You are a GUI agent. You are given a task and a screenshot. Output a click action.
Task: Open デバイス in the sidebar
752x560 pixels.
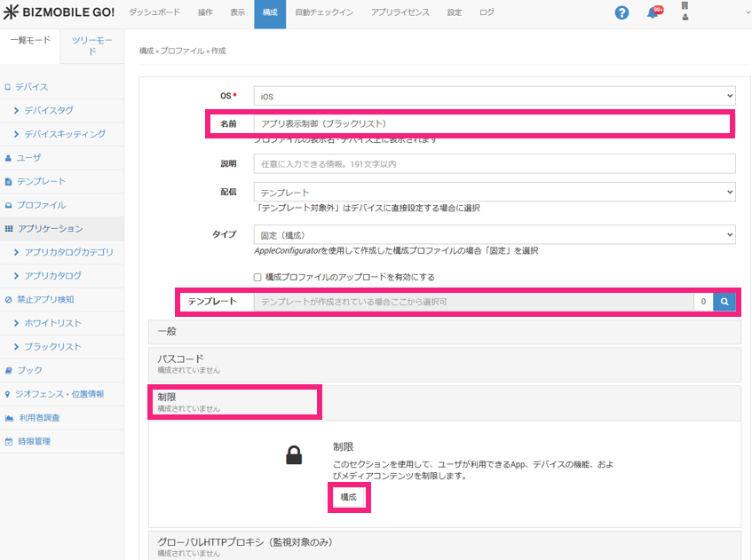32,87
